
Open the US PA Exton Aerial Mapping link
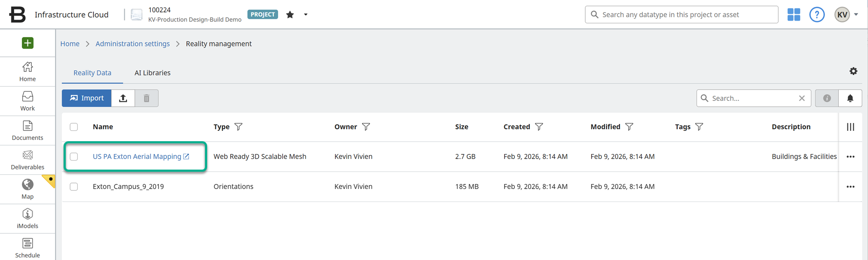tap(137, 157)
